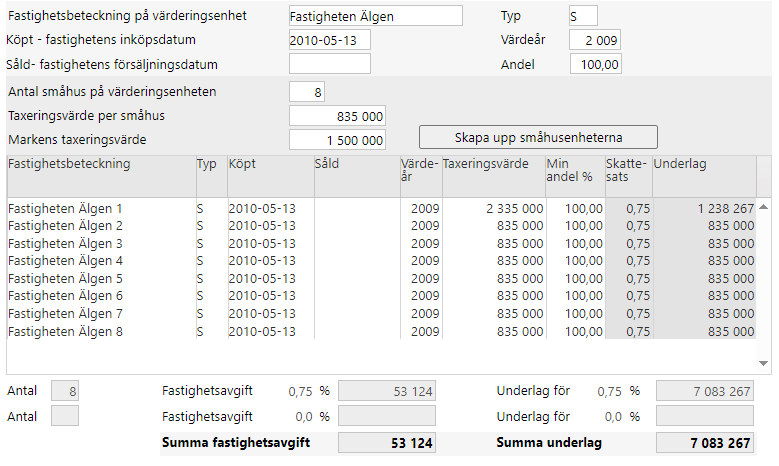Screen dimensions: 779x466
Task: Select row Fastigheten Älgen 7
Action: point(381,314)
